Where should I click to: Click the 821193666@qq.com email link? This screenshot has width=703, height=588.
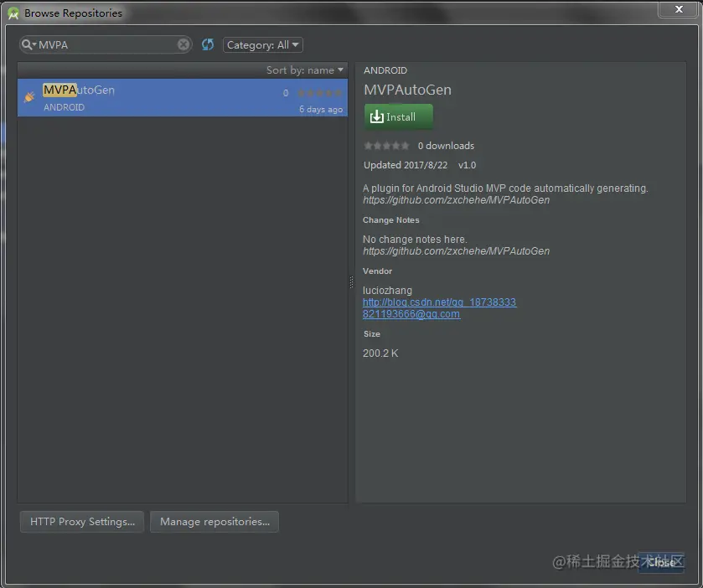(411, 314)
